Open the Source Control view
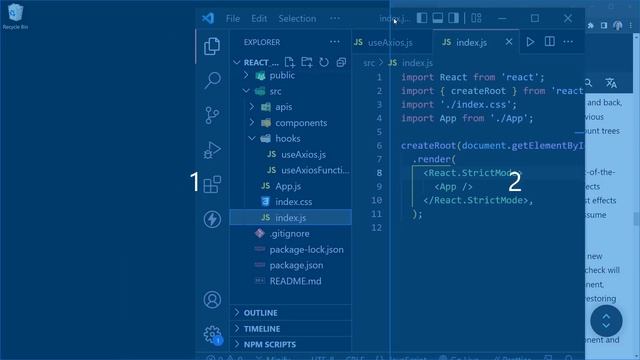The width and height of the screenshot is (640, 360). click(212, 116)
